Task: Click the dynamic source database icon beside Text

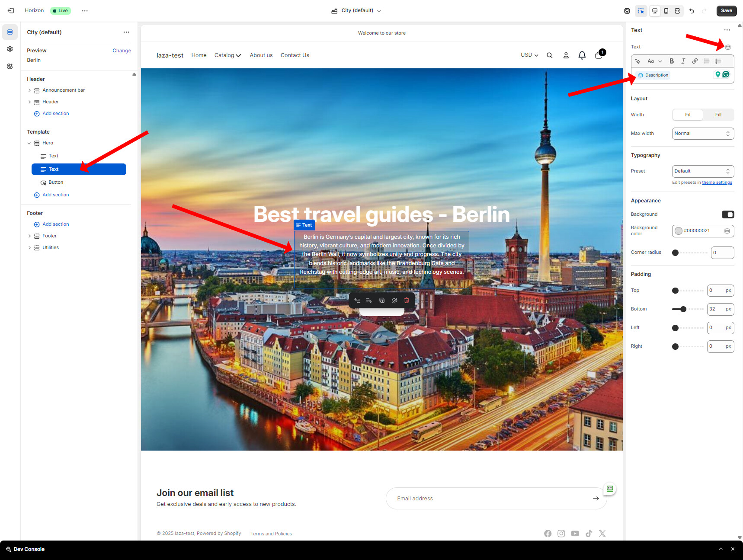Action: pos(728,47)
